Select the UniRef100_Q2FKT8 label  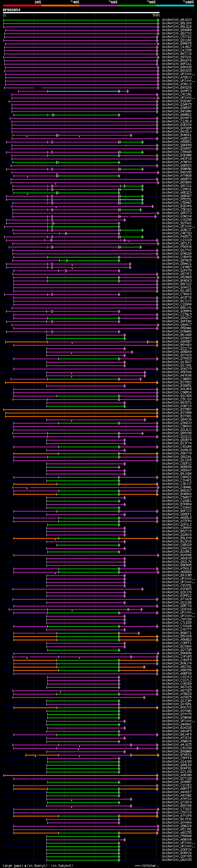coord(176,271)
